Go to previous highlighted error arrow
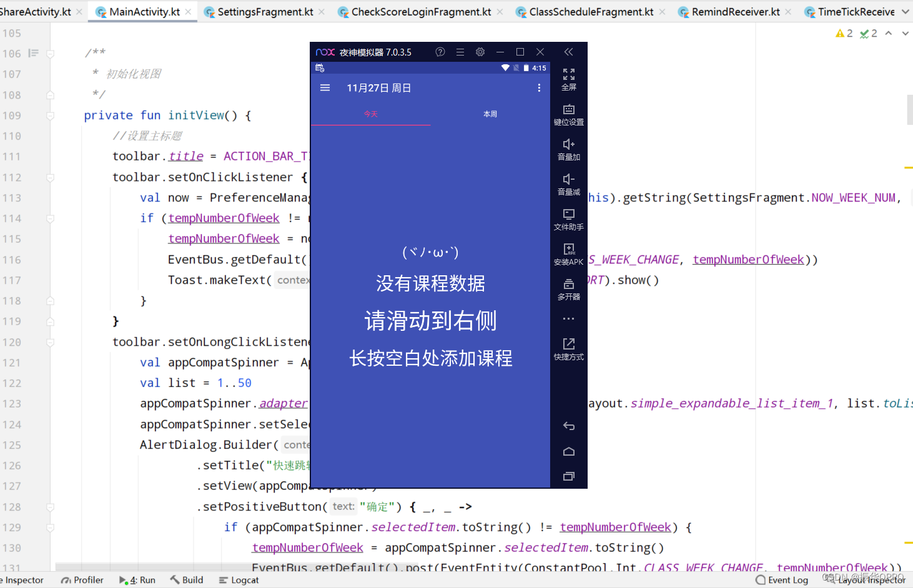 tap(889, 33)
